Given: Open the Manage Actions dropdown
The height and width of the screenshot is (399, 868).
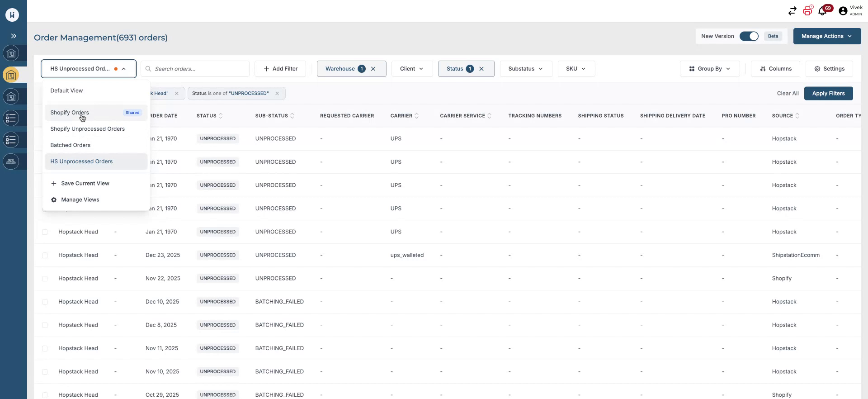Looking at the screenshot, I should pos(827,36).
